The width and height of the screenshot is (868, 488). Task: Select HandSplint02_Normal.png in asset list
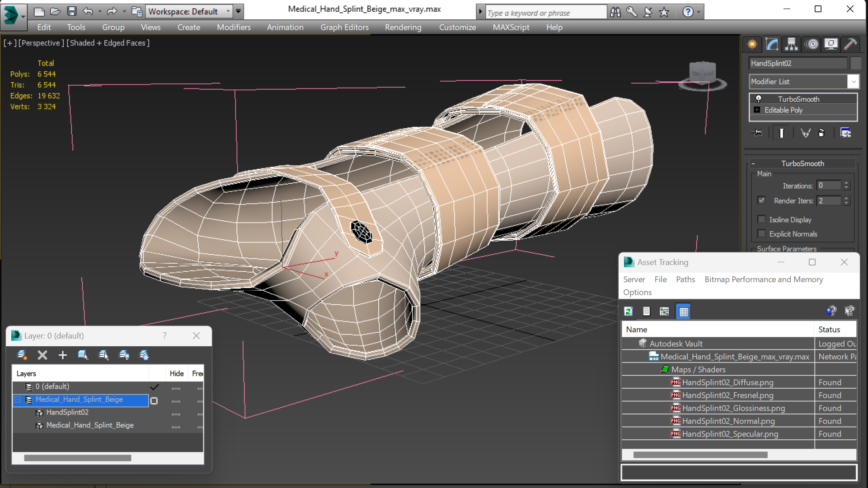[728, 421]
